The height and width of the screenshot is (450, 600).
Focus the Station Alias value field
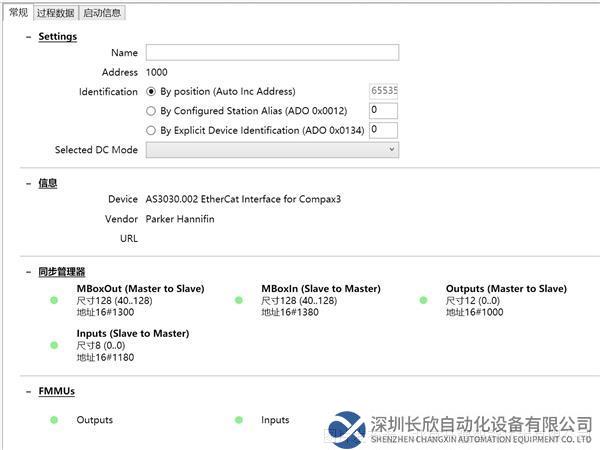(383, 111)
